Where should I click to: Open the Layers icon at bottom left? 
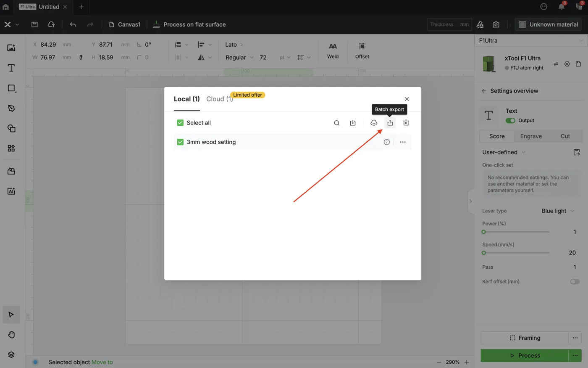pos(11,355)
